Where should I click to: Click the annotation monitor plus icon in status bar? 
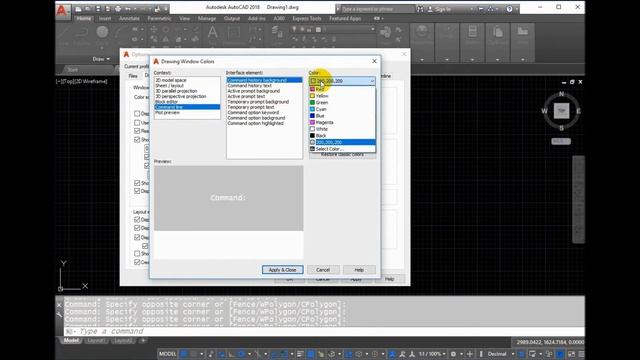(x=470, y=354)
